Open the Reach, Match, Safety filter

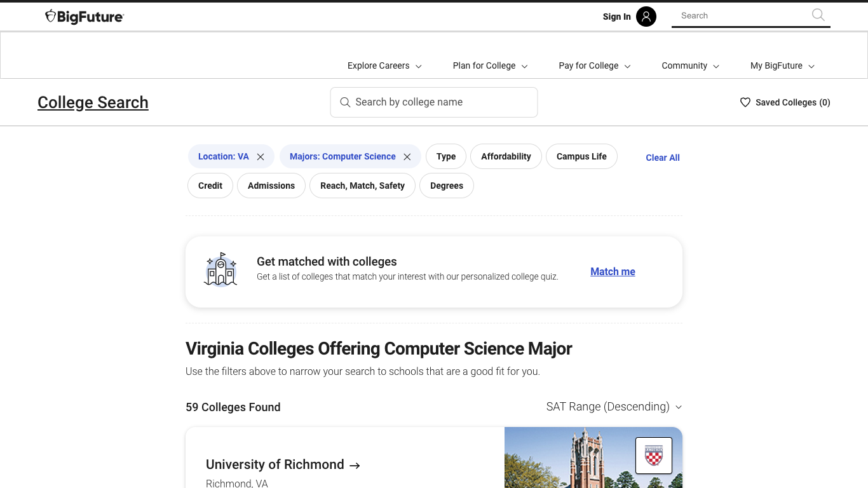click(x=362, y=186)
